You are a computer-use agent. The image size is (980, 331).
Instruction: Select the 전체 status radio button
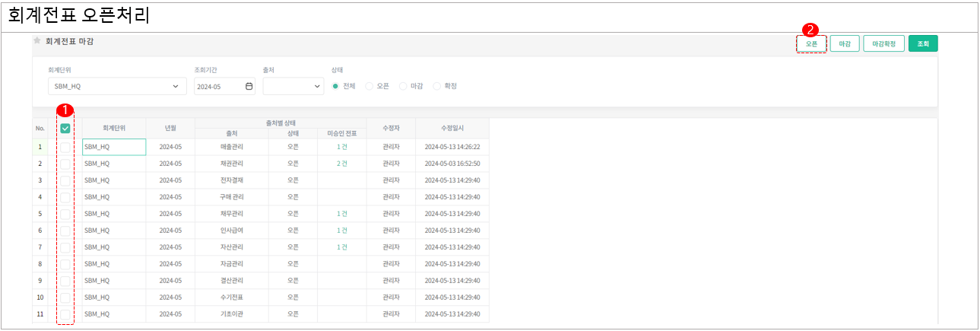coord(336,86)
